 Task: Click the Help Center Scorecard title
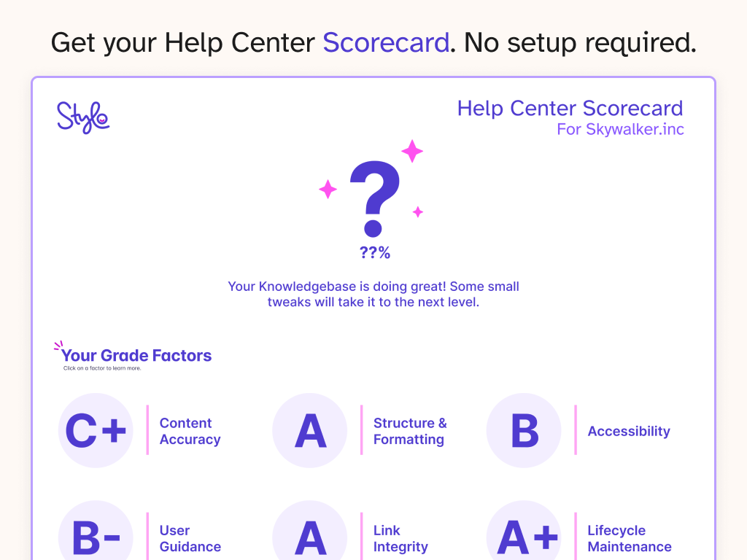click(570, 109)
